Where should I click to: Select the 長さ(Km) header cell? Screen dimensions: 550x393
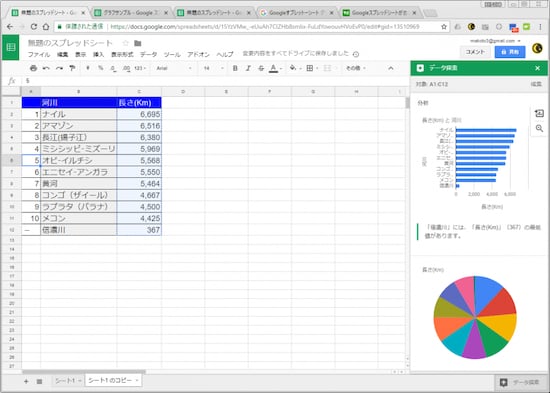[139, 102]
